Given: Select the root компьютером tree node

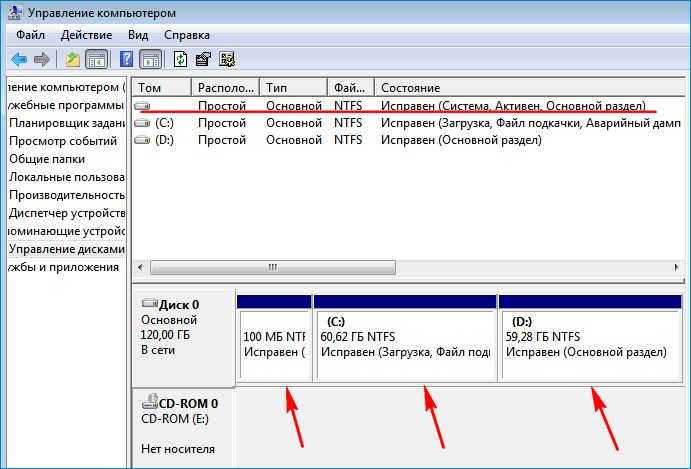Looking at the screenshot, I should click(67, 87).
